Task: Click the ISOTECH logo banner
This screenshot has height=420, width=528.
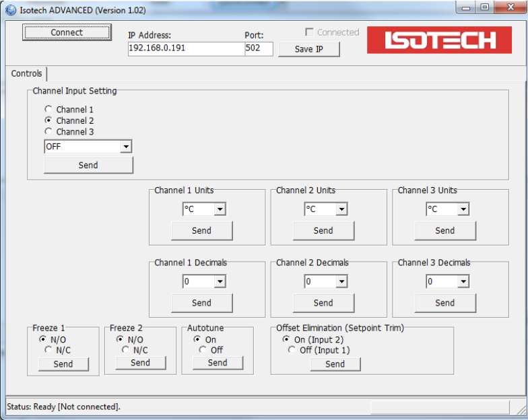Action: 439,40
